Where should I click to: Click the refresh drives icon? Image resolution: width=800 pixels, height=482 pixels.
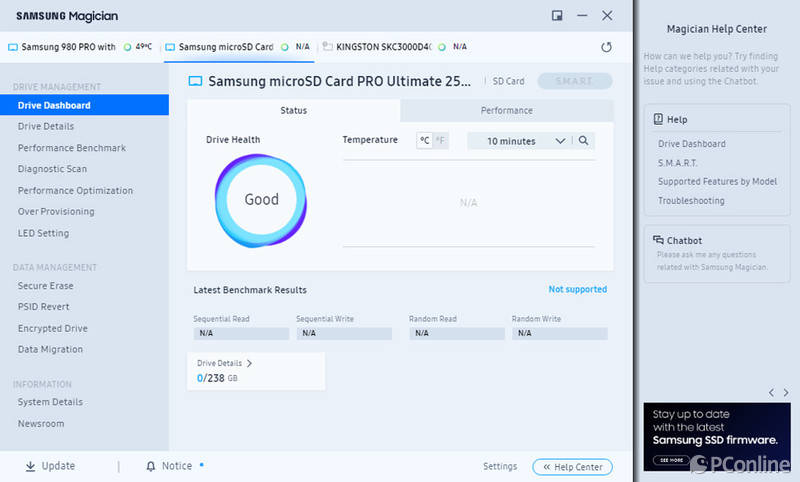606,47
